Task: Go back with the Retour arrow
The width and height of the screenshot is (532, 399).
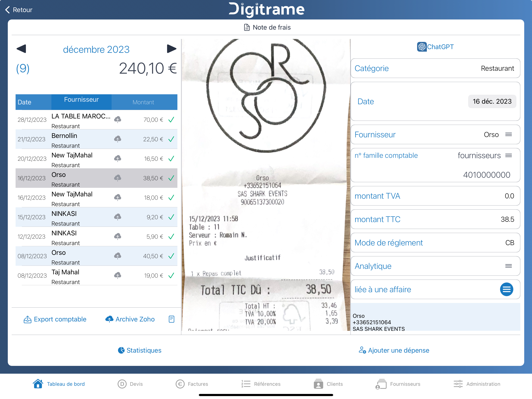Action: [x=8, y=10]
